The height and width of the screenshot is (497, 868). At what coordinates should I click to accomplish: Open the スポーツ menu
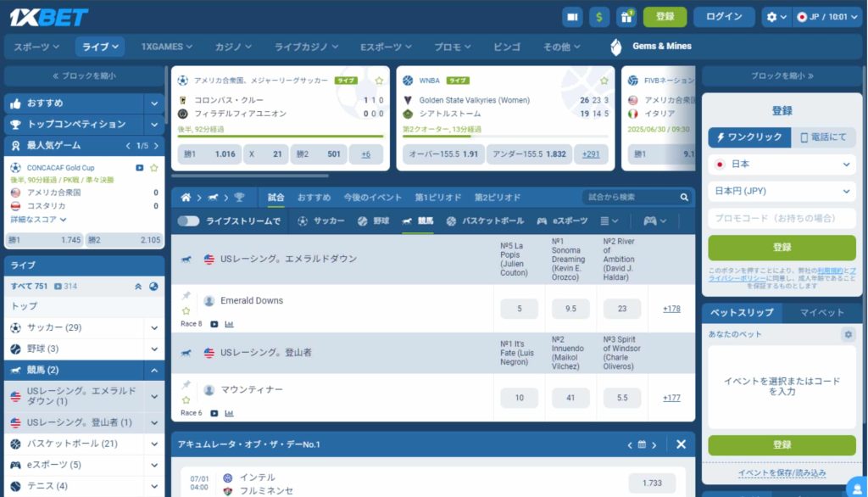point(36,47)
